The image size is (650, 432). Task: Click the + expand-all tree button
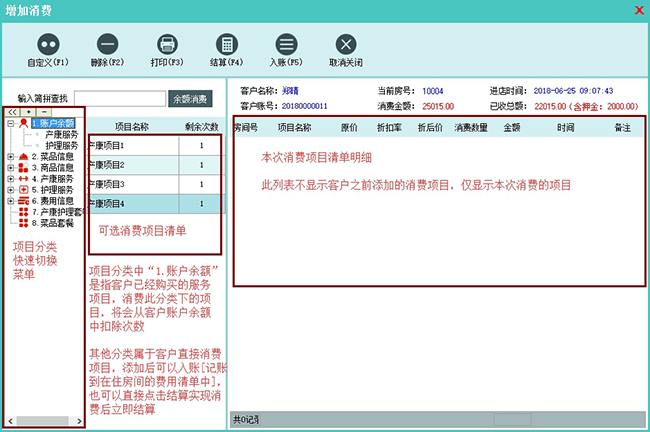tap(28, 112)
